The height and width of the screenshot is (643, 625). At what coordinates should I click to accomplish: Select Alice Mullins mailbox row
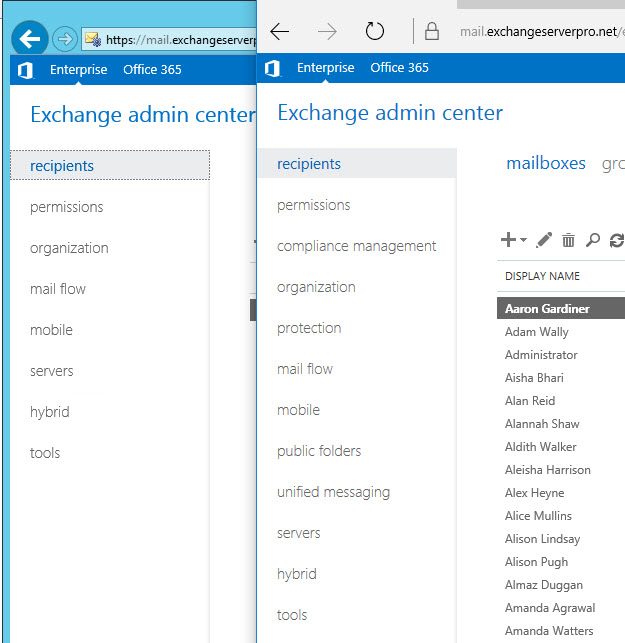point(561,515)
